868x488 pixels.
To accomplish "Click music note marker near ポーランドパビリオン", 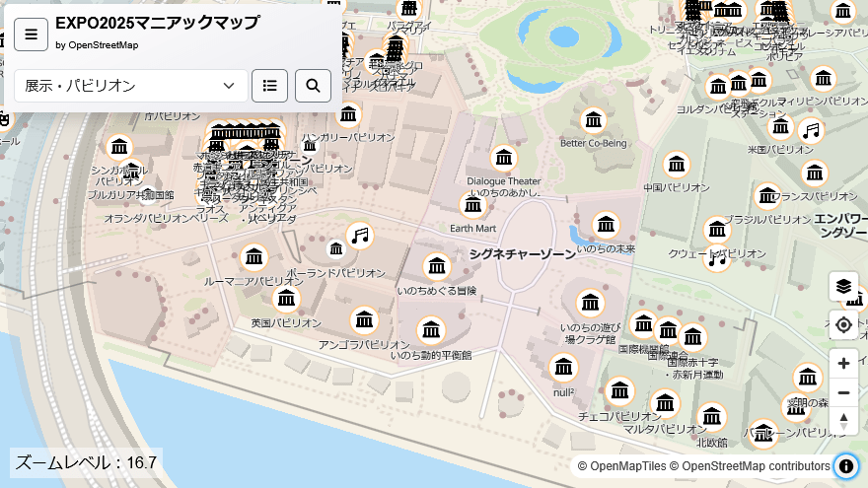I will point(360,237).
